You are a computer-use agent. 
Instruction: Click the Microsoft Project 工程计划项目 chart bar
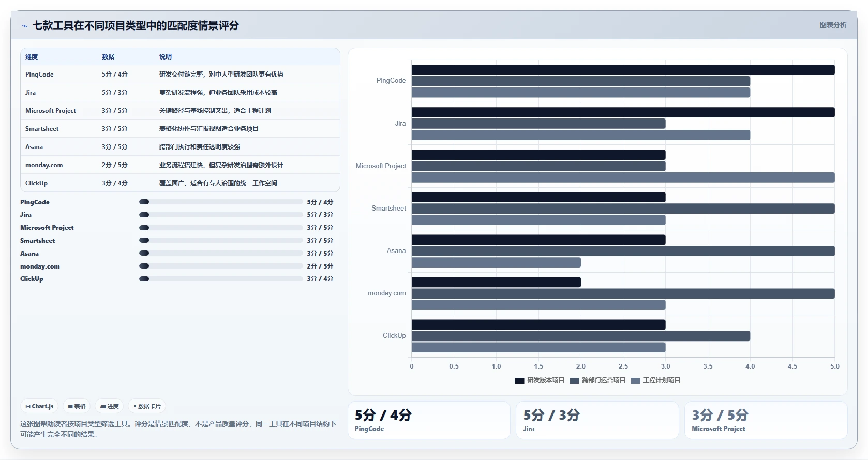623,177
